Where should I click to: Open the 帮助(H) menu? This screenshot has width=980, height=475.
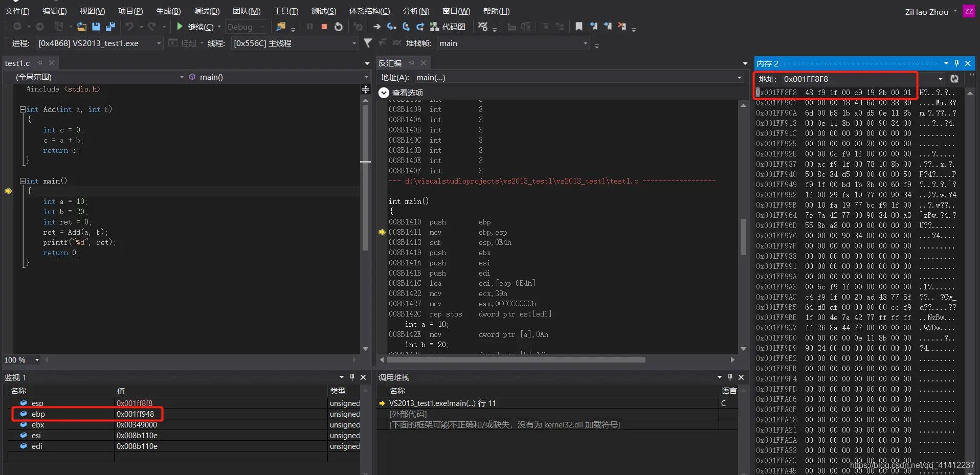[x=497, y=11]
